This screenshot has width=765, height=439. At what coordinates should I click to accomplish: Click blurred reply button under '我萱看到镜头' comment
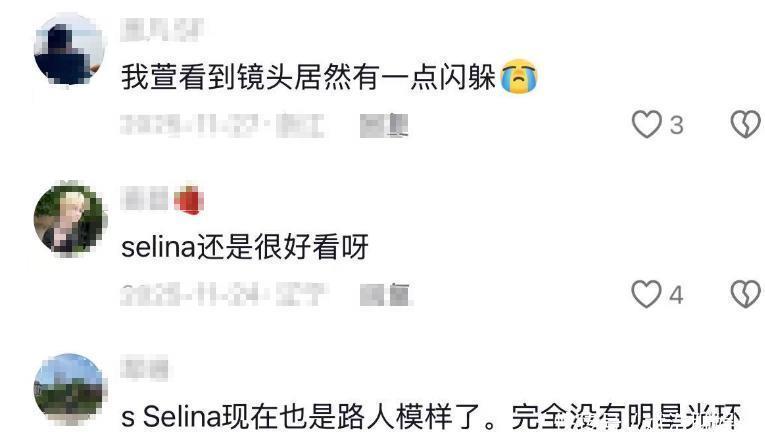click(384, 125)
